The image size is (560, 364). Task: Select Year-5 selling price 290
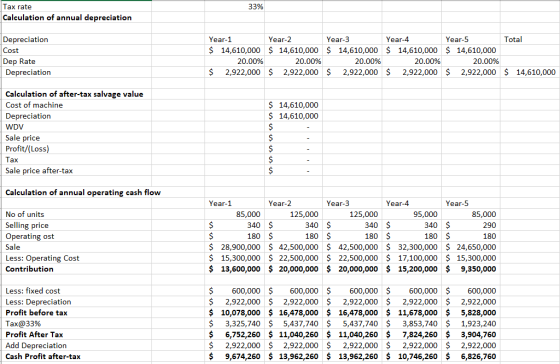click(489, 225)
